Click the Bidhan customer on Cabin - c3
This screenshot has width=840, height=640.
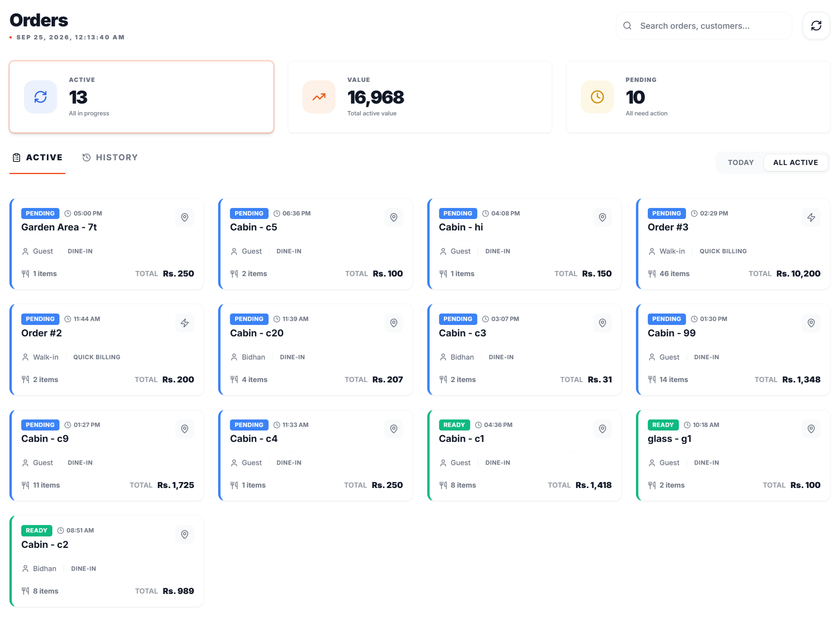click(x=462, y=357)
